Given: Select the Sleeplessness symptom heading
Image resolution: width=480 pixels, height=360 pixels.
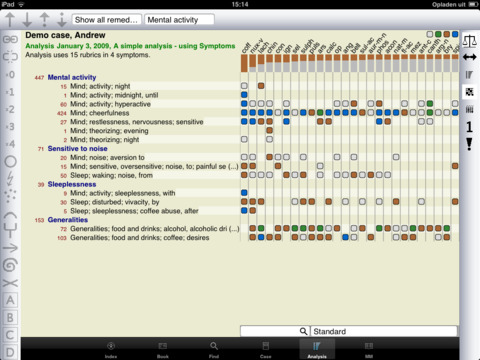Looking at the screenshot, I should coord(72,184).
